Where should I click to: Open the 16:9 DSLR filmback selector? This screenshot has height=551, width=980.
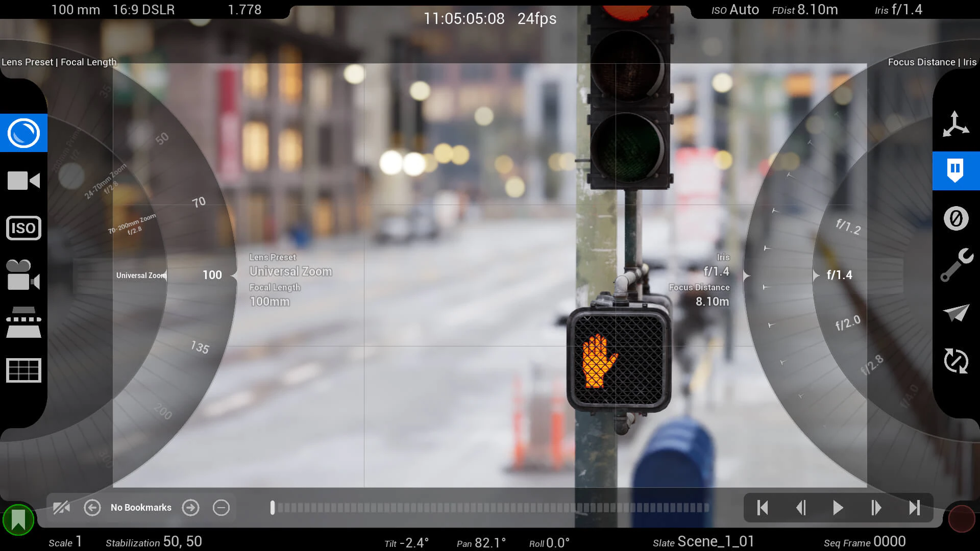tap(143, 10)
